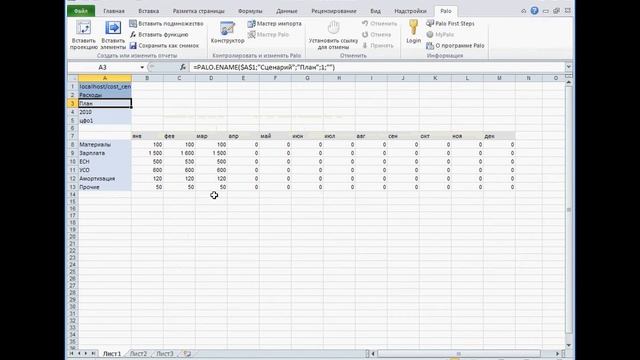Image resolution: width=640 pixels, height=360 pixels.
Task: Click vertical scrollbar up arrow
Action: 568,82
